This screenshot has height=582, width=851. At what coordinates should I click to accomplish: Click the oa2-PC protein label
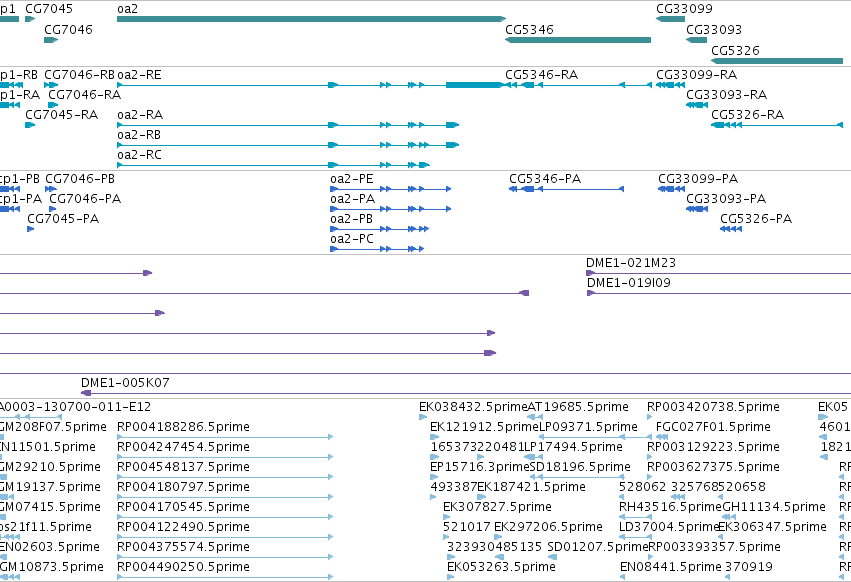point(352,239)
